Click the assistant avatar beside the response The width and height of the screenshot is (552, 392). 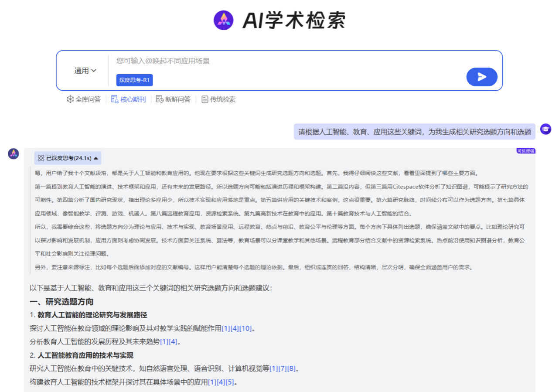click(14, 153)
